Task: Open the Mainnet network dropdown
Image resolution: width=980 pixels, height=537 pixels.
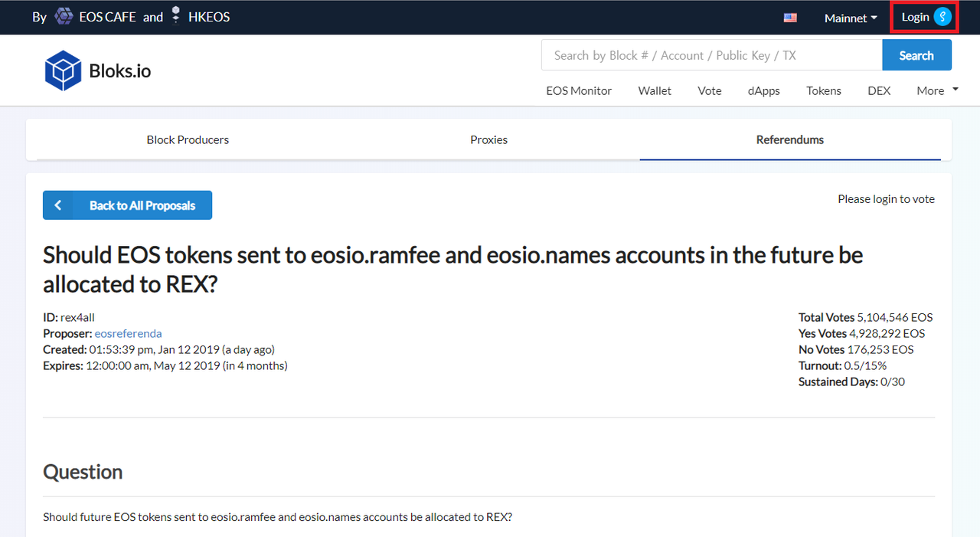Action: point(851,18)
